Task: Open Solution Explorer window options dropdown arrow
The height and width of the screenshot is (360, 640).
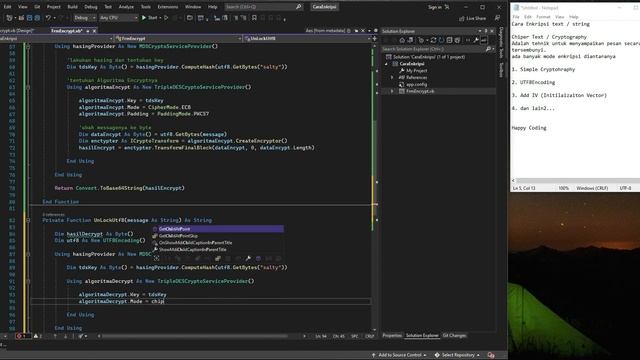Action: (480, 31)
